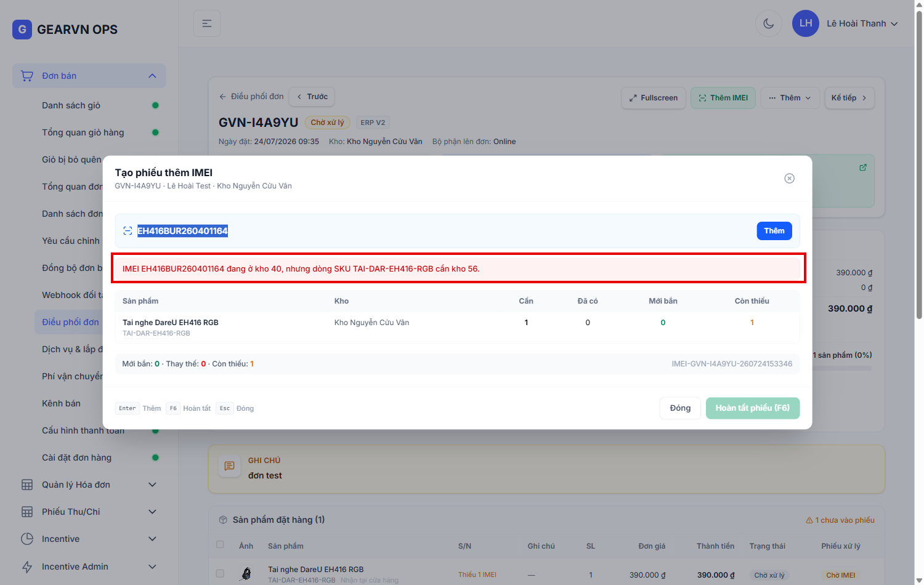The width and height of the screenshot is (924, 585).
Task: Click the note icon beside GHI CHÚ
Action: click(229, 466)
